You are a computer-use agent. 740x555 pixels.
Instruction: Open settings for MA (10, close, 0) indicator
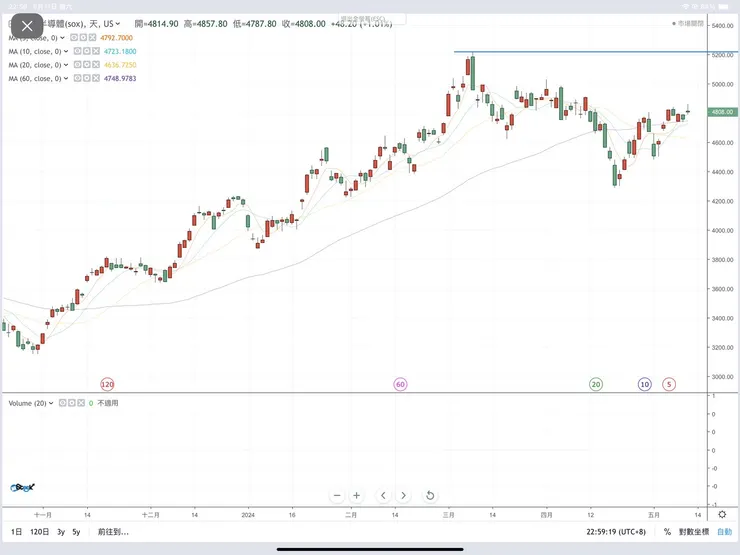(86, 51)
